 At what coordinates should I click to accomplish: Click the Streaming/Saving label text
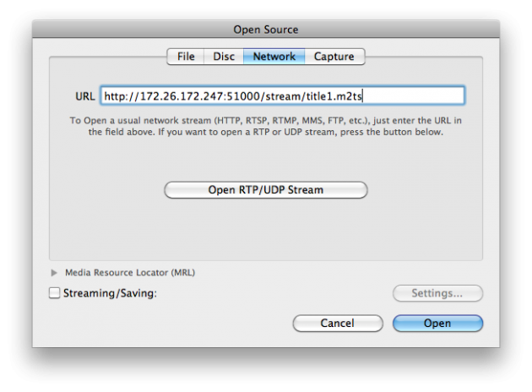click(x=111, y=293)
